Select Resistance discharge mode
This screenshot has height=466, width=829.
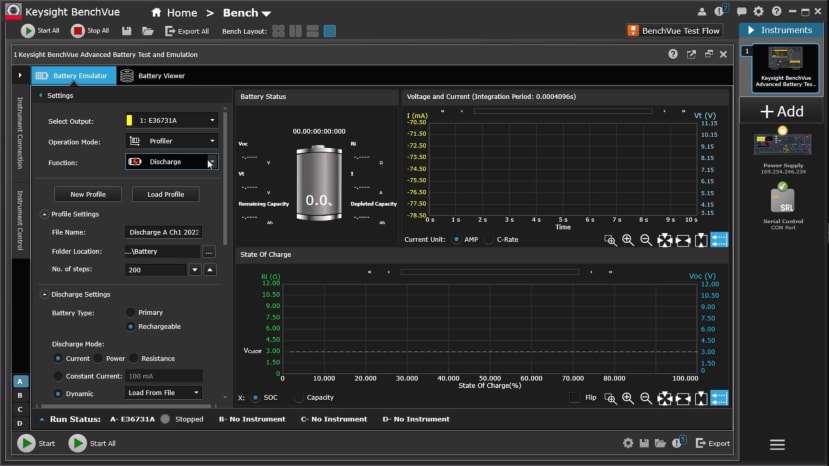coord(133,359)
